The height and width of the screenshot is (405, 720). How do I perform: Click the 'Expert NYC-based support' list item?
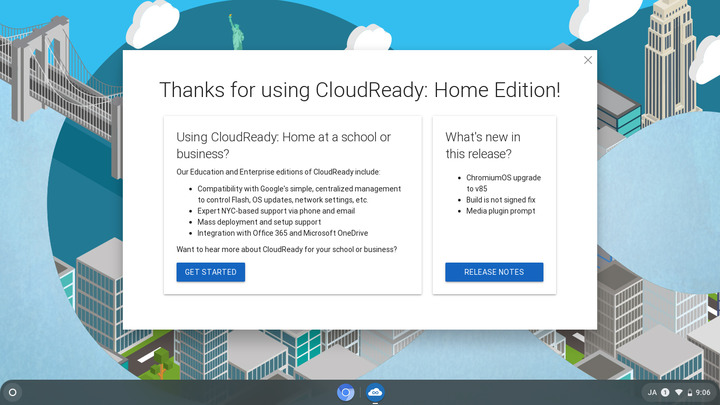coord(275,211)
